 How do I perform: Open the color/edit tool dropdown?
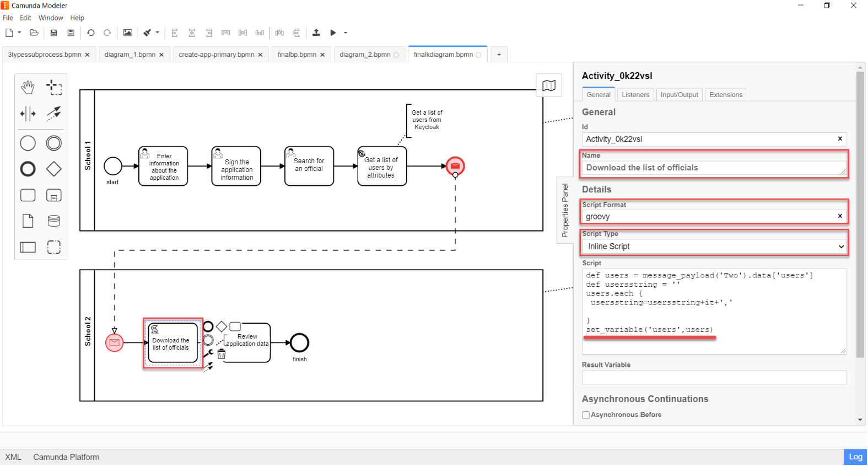pos(157,33)
